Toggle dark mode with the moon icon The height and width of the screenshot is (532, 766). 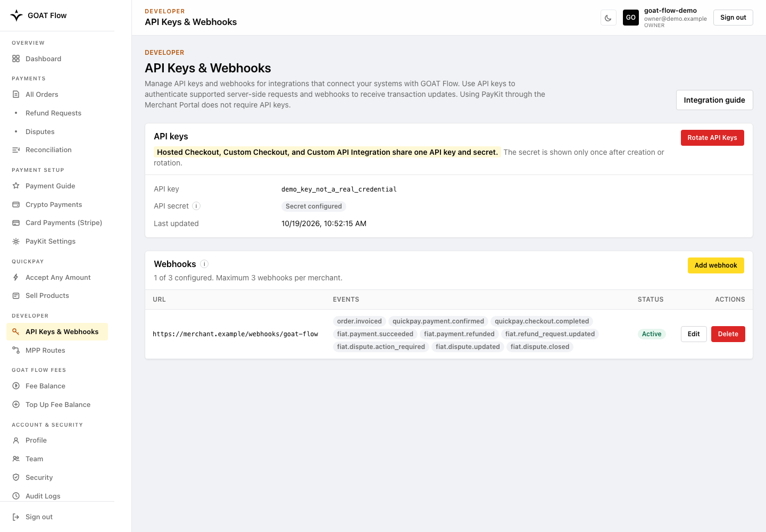tap(608, 18)
